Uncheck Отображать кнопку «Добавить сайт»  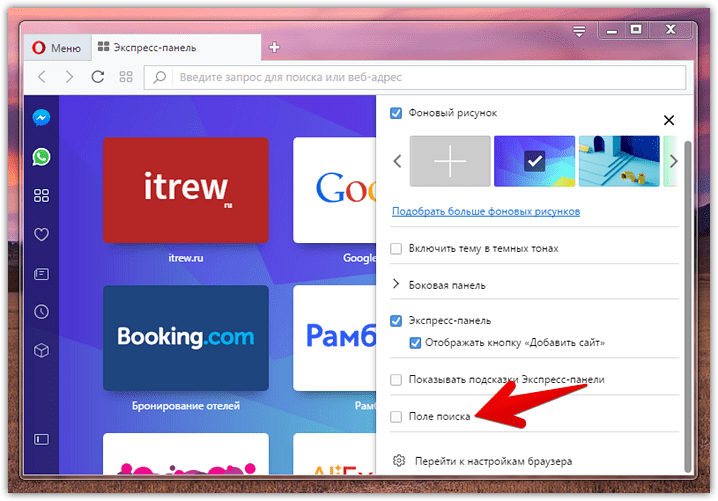click(415, 343)
